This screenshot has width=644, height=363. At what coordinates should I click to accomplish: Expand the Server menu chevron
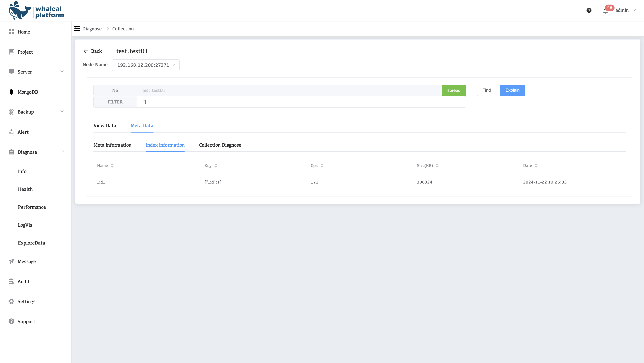pyautogui.click(x=62, y=72)
